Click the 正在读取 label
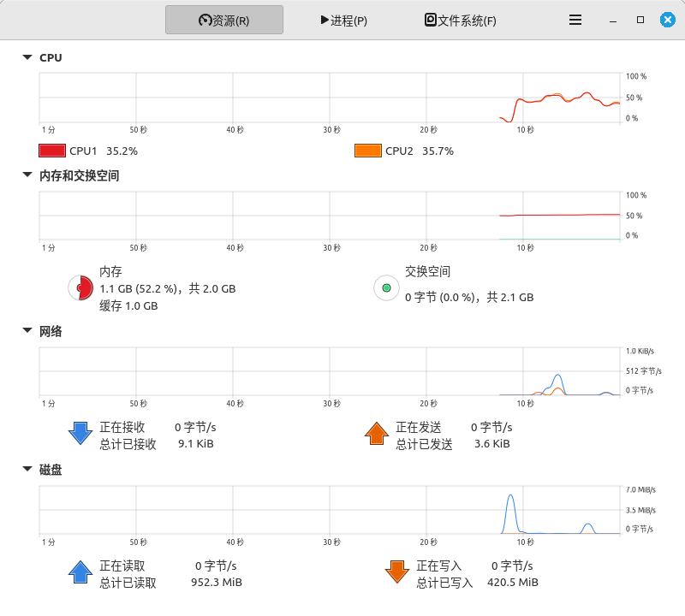685x616 pixels. pos(122,566)
